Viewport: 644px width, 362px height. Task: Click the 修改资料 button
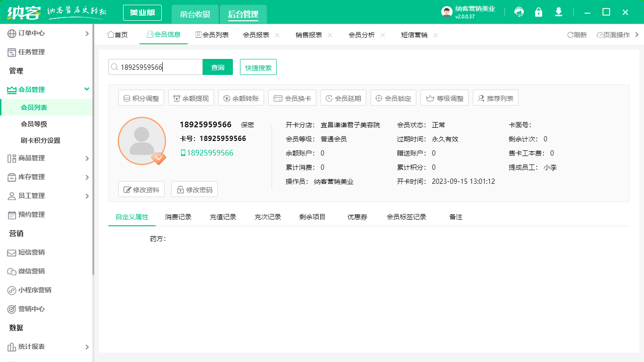click(141, 189)
